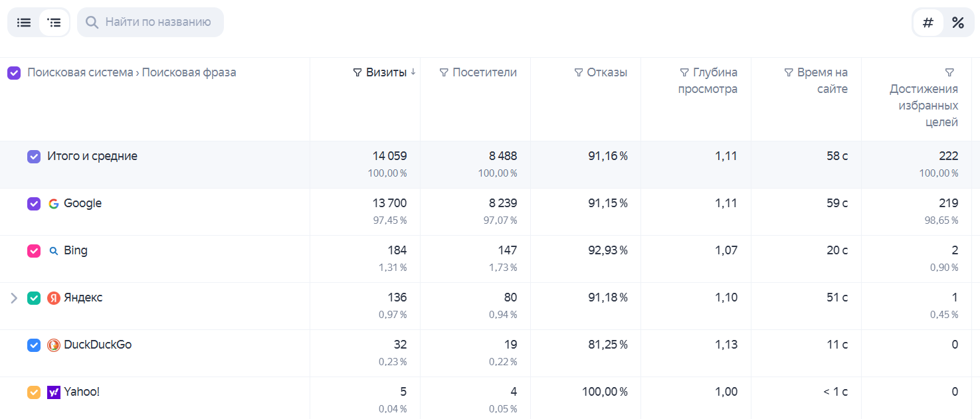Sort by Визиты column header
The height and width of the screenshot is (419, 980).
[x=386, y=72]
